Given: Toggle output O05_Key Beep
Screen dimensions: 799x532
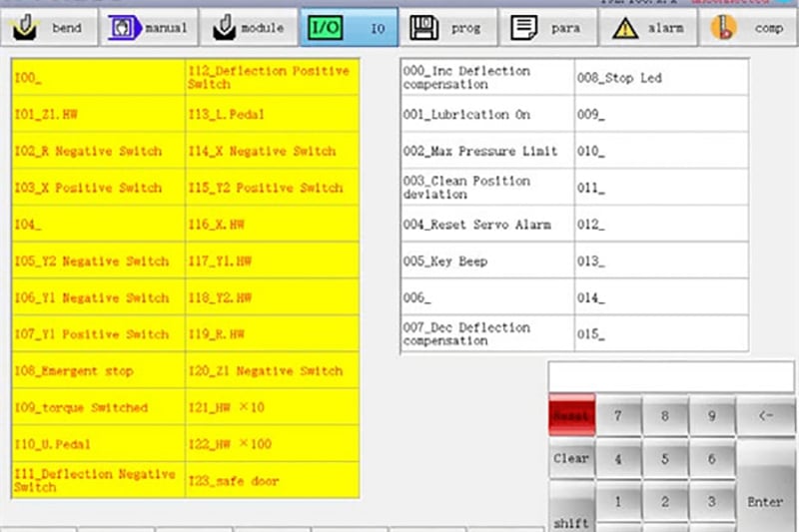Looking at the screenshot, I should point(487,261).
